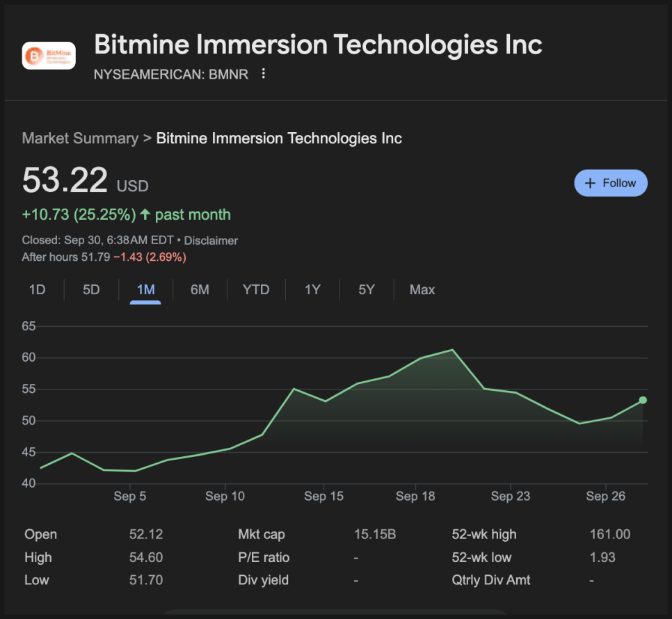Click the P/E ratio label
This screenshot has width=672, height=619.
pyautogui.click(x=264, y=557)
